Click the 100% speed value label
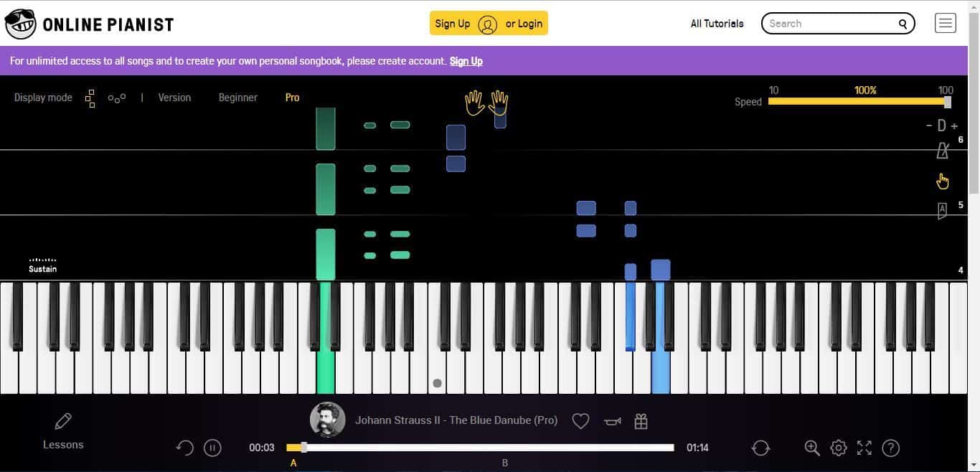The image size is (980, 472). [x=865, y=90]
